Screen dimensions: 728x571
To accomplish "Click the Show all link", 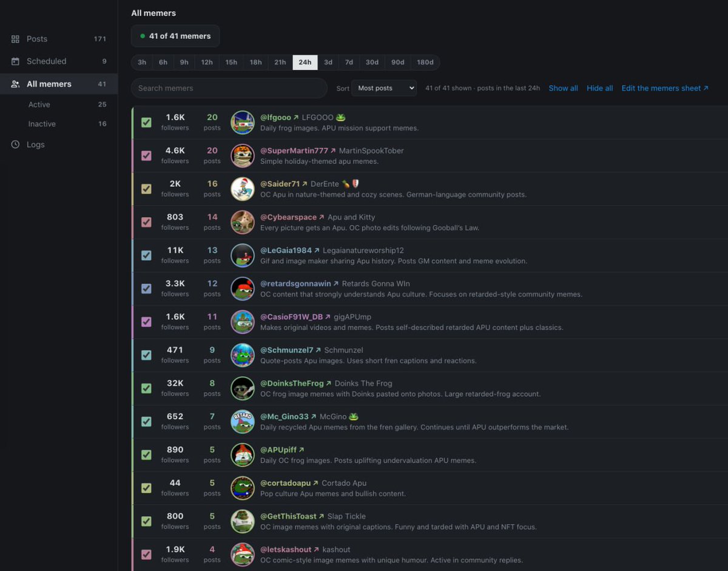I will 563,88.
